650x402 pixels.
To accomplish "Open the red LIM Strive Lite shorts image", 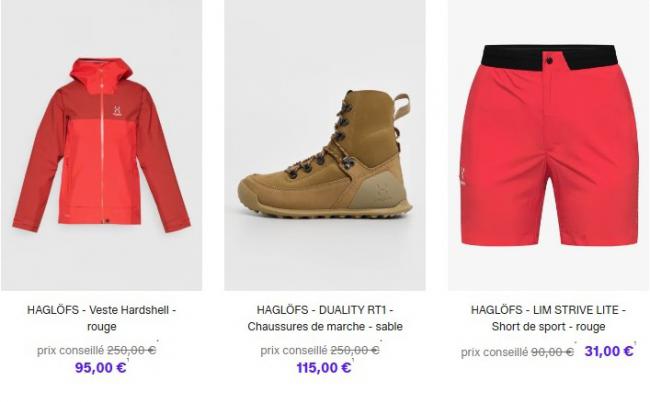I will (x=548, y=145).
